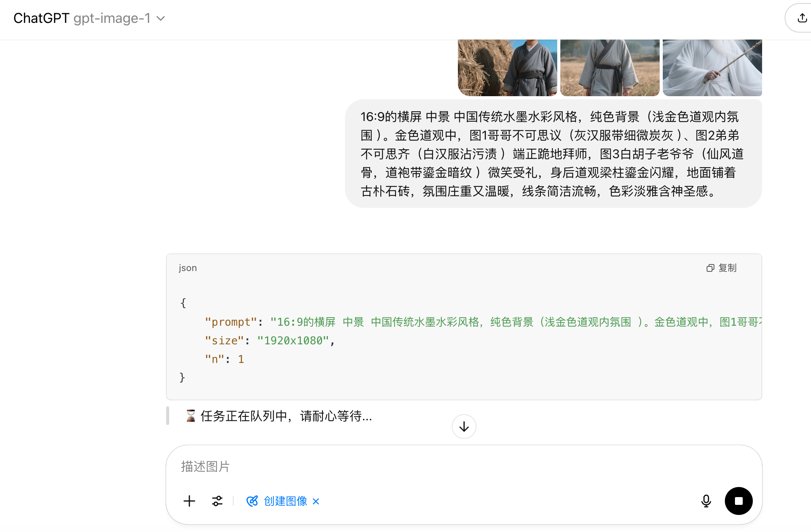Focus the 描述图片 input field
Viewport: 811px width, 532px height.
coord(464,466)
